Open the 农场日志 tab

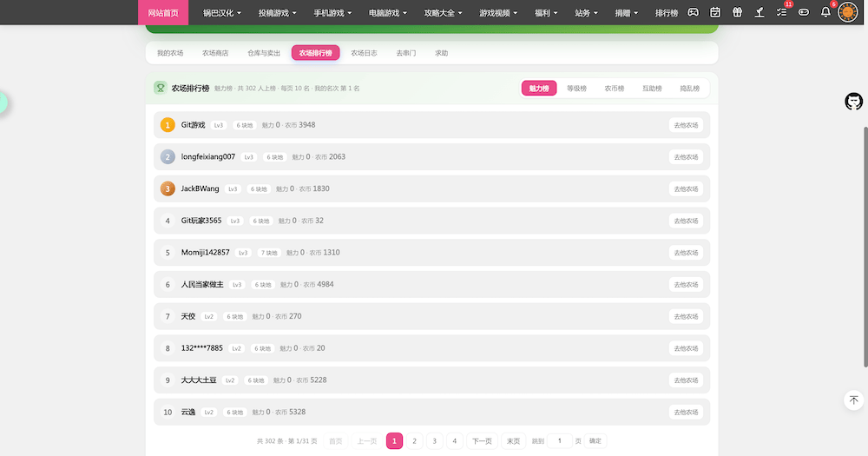click(x=364, y=53)
